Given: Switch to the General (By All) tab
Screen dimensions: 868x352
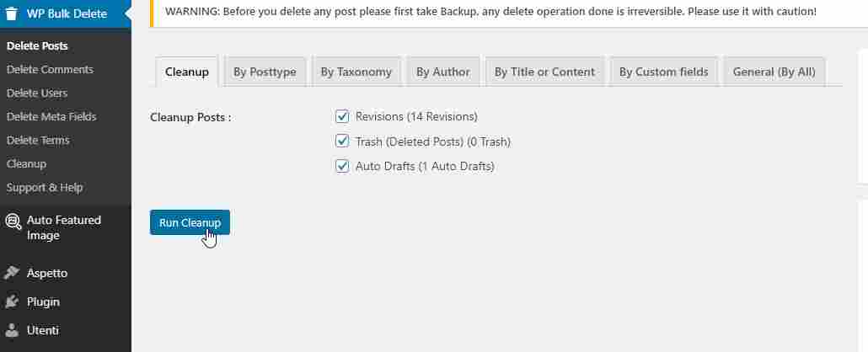Looking at the screenshot, I should (x=774, y=72).
